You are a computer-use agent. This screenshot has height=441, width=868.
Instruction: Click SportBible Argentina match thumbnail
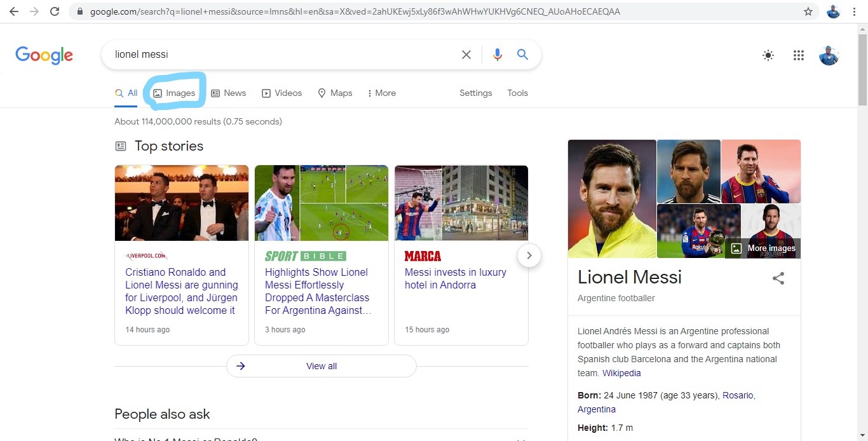[322, 203]
